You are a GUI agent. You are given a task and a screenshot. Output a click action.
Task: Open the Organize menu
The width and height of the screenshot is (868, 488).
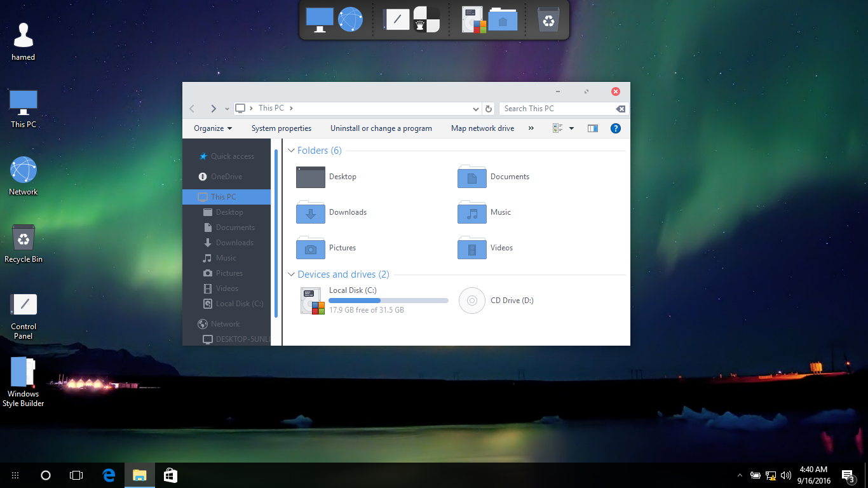(x=213, y=128)
